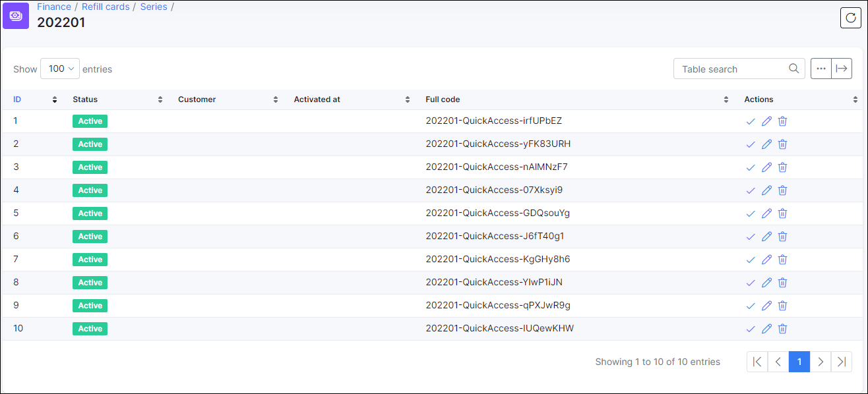Sort the table by Status column

tap(85, 99)
